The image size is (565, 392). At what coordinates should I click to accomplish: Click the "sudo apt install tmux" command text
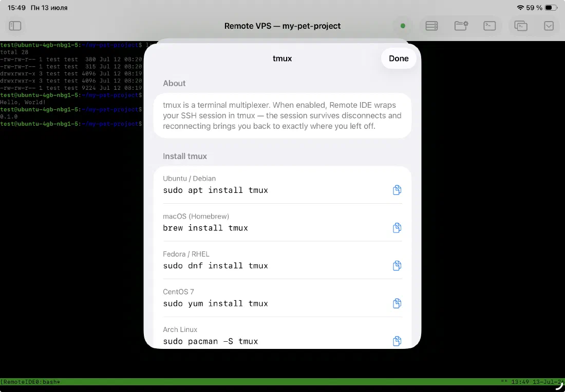point(216,190)
